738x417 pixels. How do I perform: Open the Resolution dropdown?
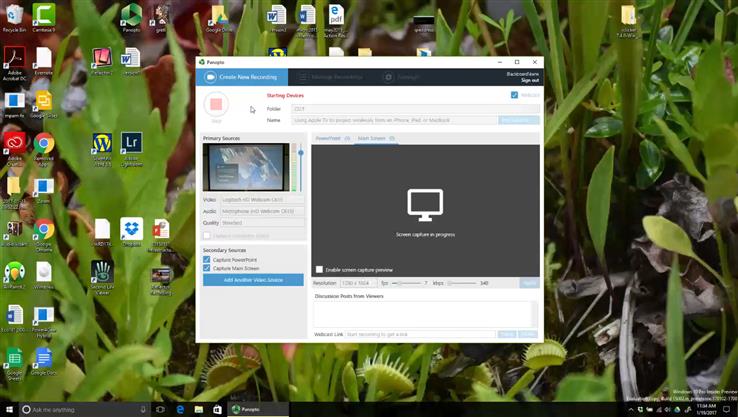pos(358,283)
